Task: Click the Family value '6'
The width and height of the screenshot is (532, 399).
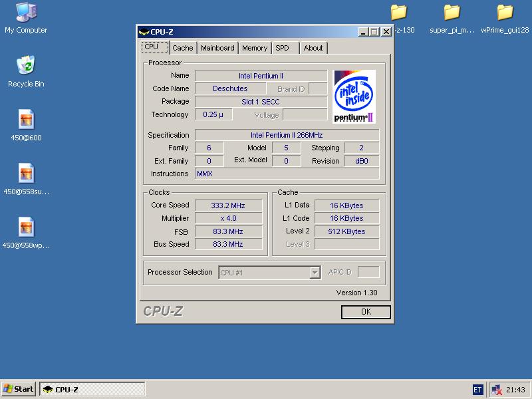Action: point(209,148)
